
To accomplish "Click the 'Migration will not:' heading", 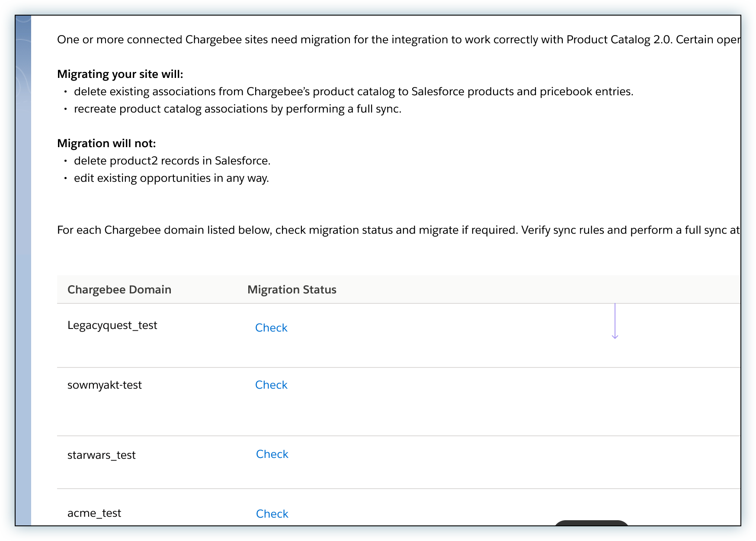I will click(x=106, y=143).
